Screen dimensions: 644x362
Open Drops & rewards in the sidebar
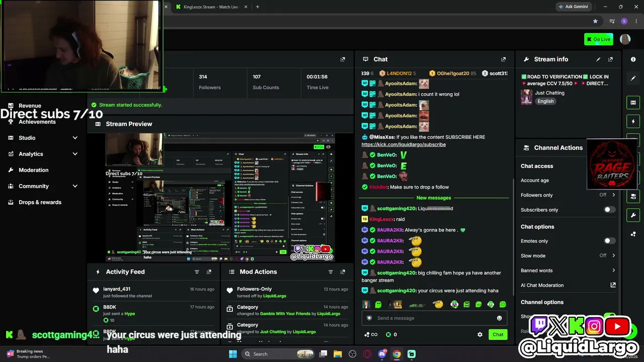[40, 202]
